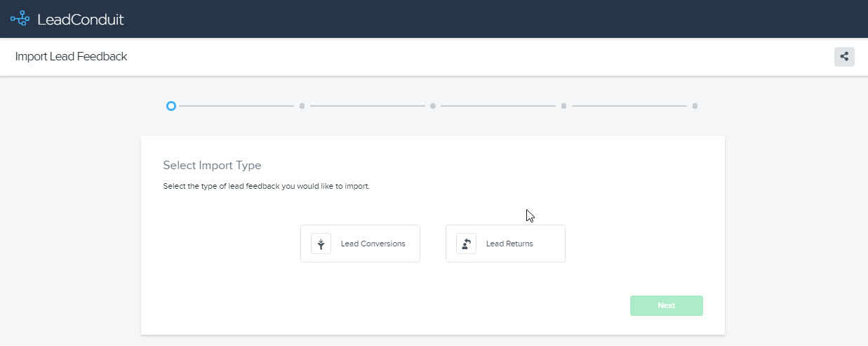Screen dimensions: 868x346
Task: Click progress line between steps one and two
Action: [236, 106]
